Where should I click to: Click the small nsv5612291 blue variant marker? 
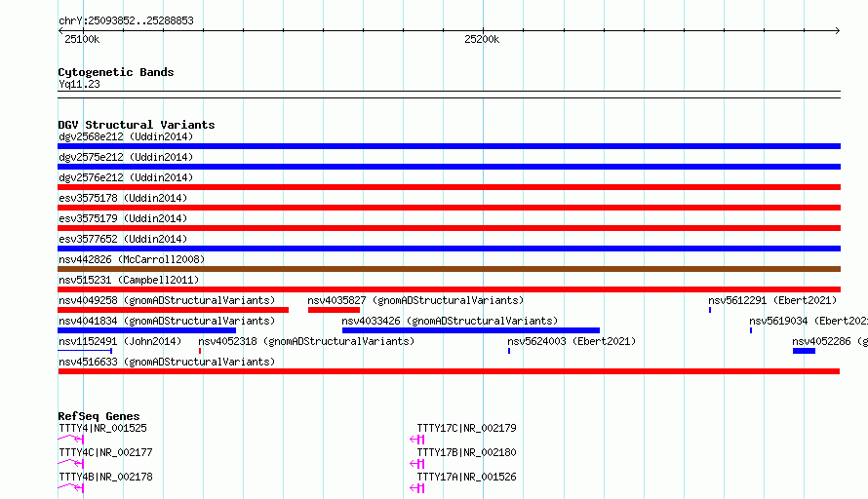710,310
